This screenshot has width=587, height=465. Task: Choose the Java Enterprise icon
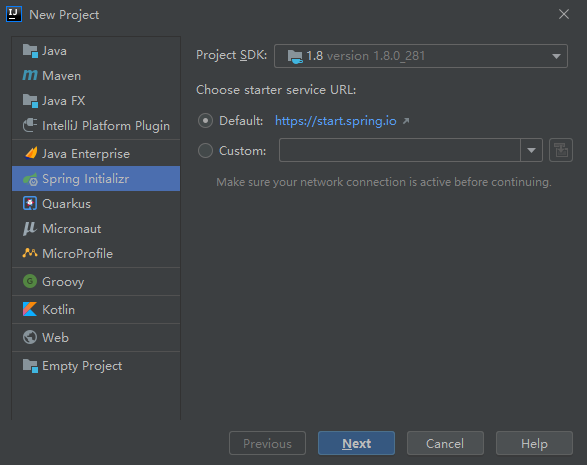click(x=31, y=154)
